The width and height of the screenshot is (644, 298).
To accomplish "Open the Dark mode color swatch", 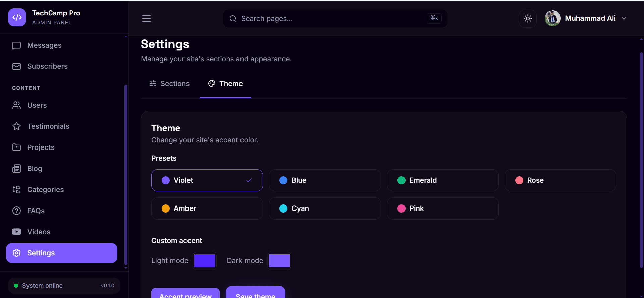I will click(x=279, y=261).
